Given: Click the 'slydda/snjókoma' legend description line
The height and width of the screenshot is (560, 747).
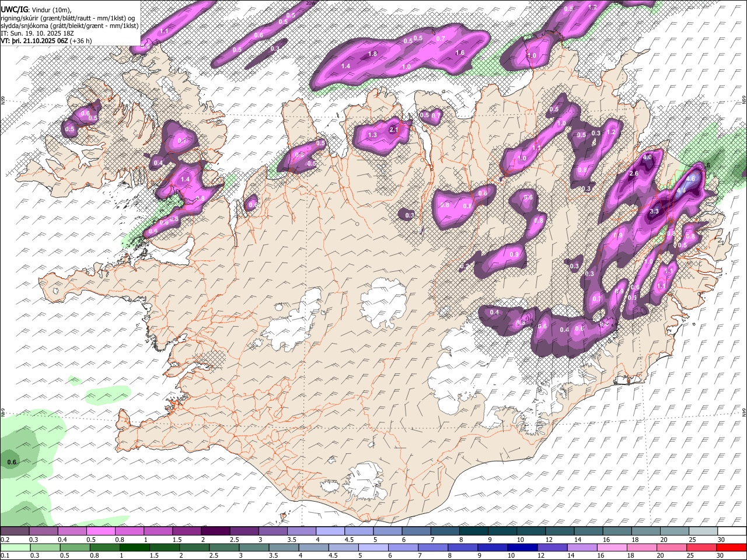Looking at the screenshot, I should click(x=69, y=26).
